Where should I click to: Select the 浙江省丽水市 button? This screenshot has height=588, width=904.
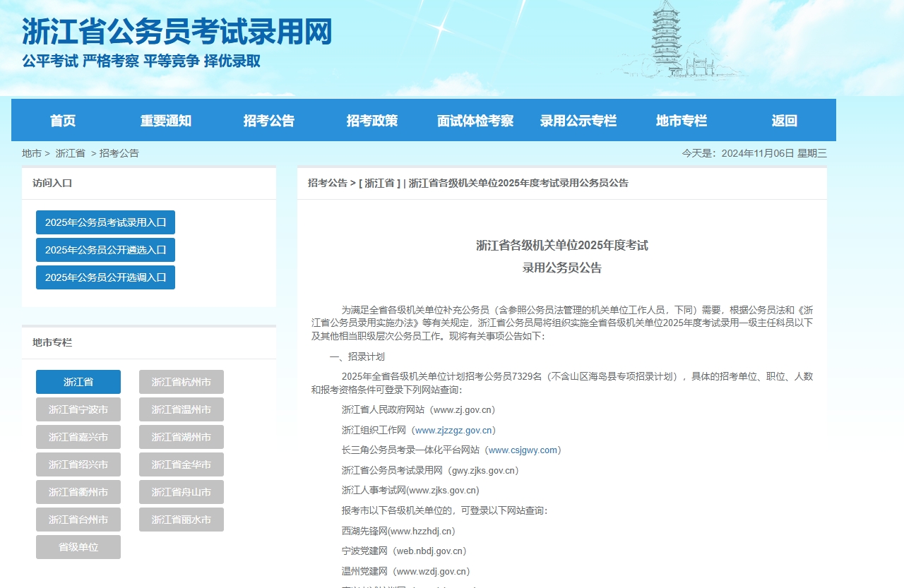181,519
